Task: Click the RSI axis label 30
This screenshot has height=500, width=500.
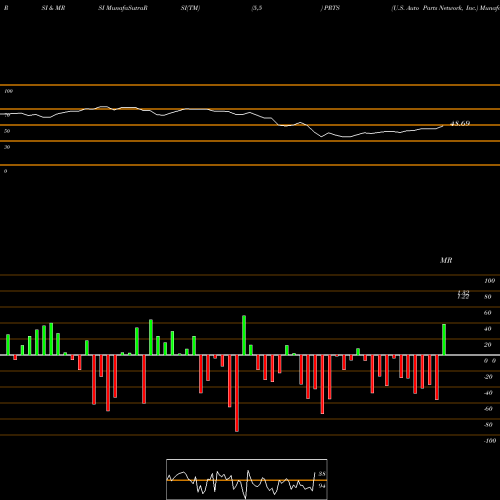Action: tap(7, 147)
